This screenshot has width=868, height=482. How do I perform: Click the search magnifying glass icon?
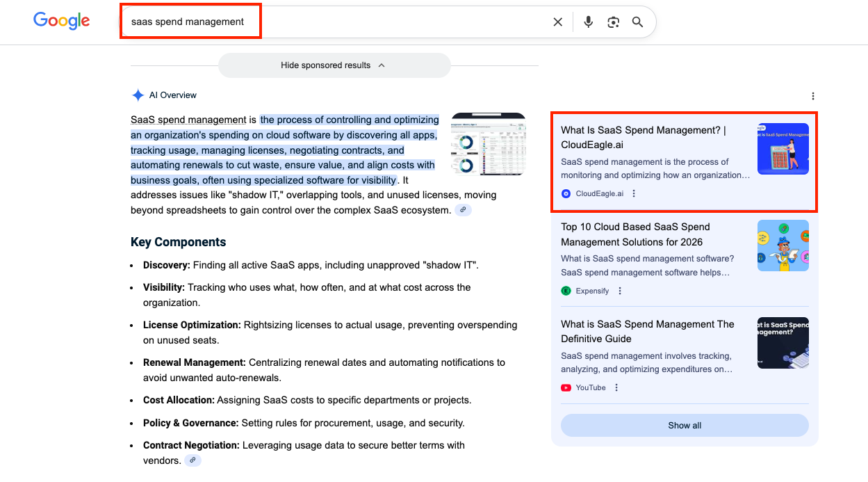[x=637, y=22]
